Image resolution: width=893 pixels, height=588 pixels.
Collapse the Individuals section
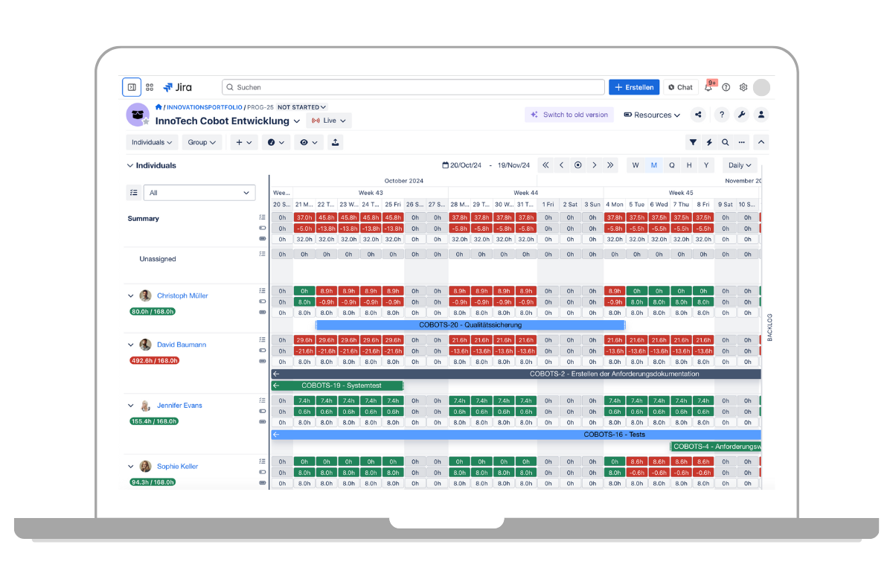(x=130, y=165)
